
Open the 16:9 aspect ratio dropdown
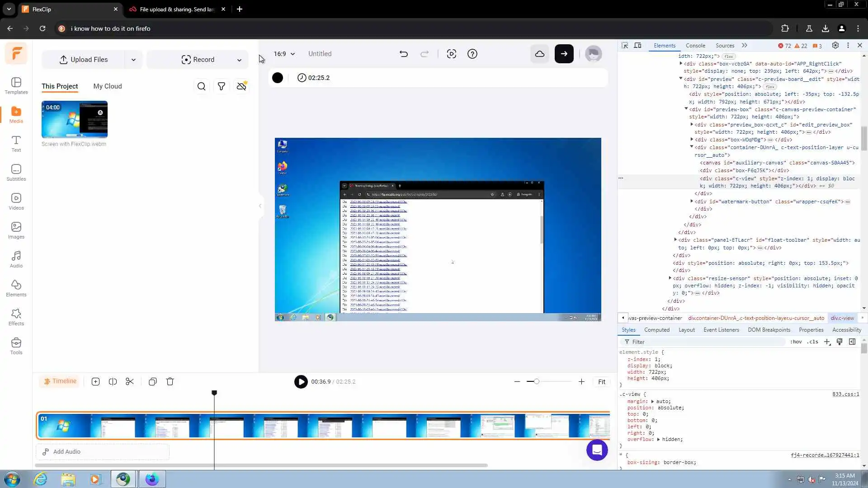point(284,54)
